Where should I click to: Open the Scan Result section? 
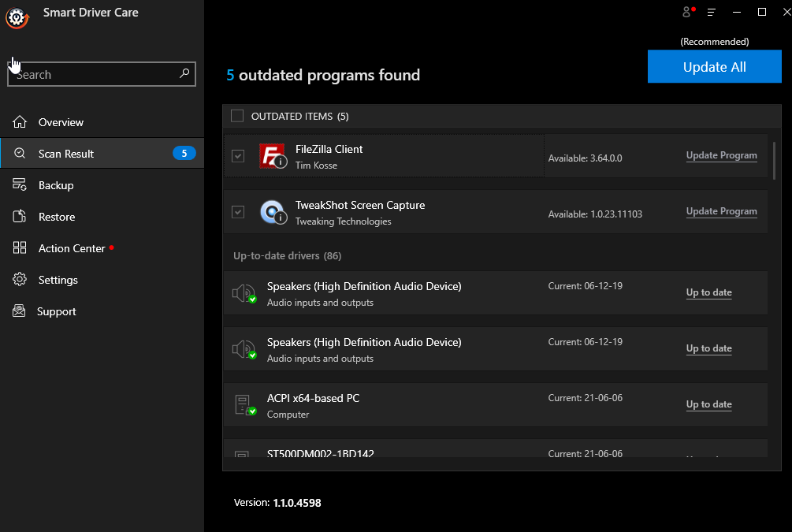[x=102, y=153]
